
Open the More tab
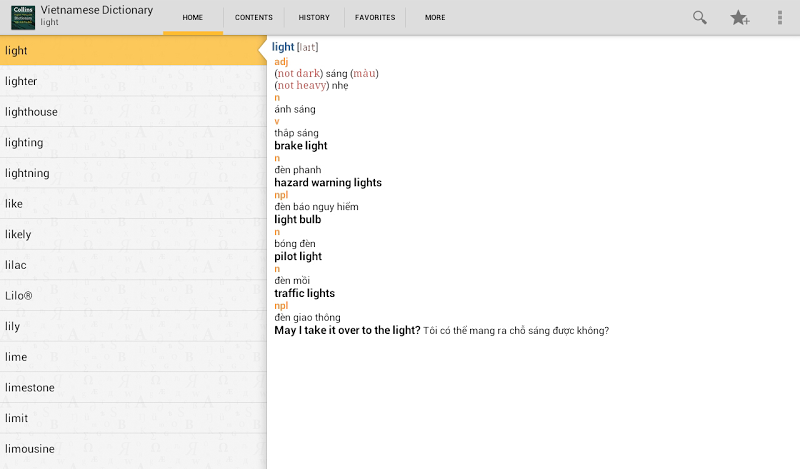click(435, 17)
